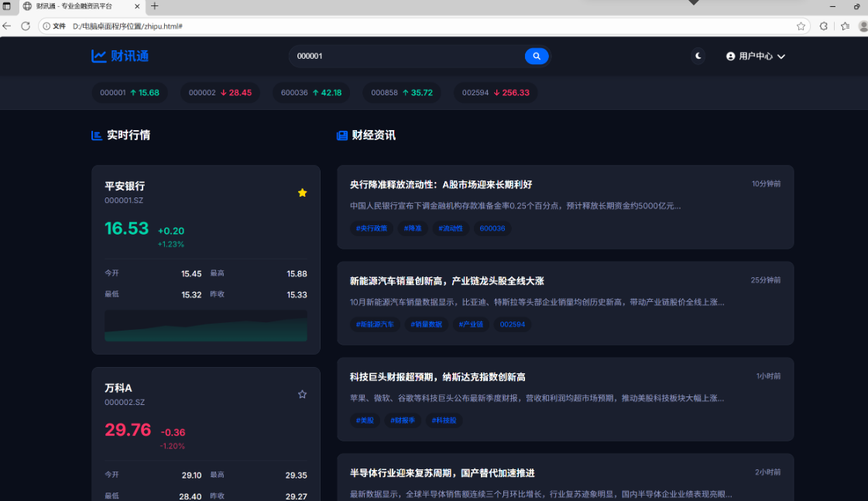Bookmark page with address bar star icon
The height and width of the screenshot is (501, 868).
[x=801, y=26]
